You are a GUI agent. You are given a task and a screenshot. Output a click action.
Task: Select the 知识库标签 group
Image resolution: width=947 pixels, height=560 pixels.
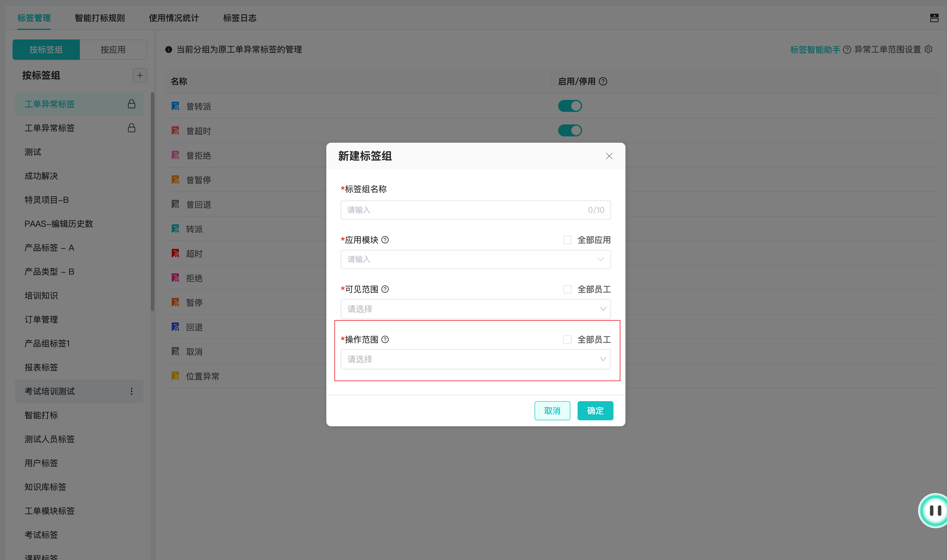coord(79,487)
